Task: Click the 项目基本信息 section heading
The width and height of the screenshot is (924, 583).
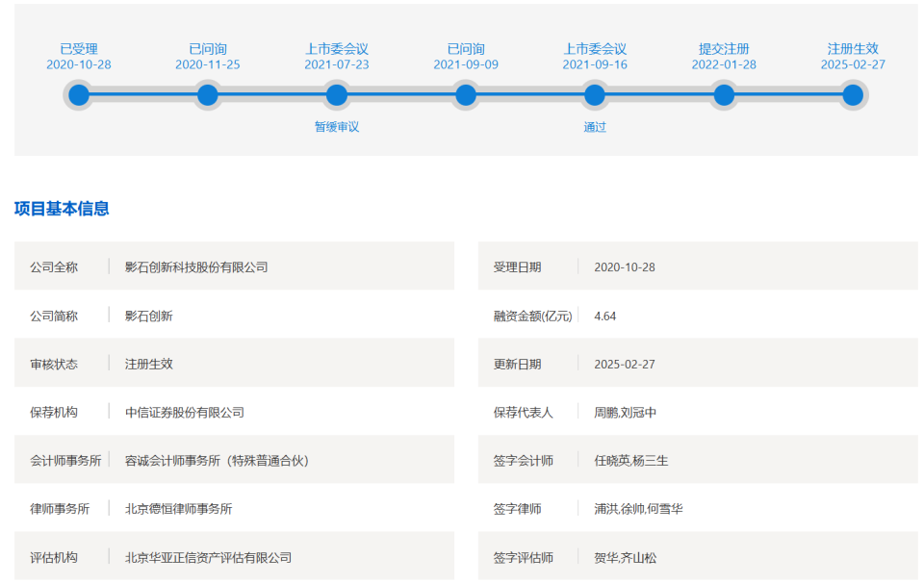Action: (62, 209)
